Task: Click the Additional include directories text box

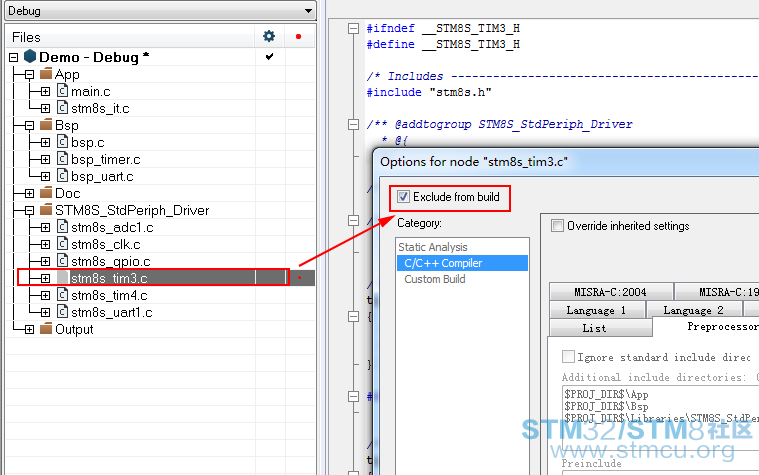Action: coord(661,419)
